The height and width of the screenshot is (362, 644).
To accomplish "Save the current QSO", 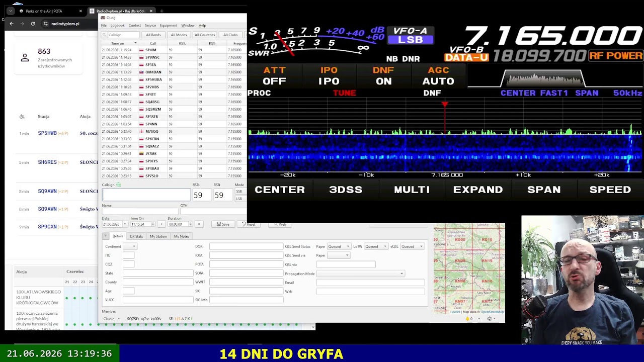I will point(223,224).
